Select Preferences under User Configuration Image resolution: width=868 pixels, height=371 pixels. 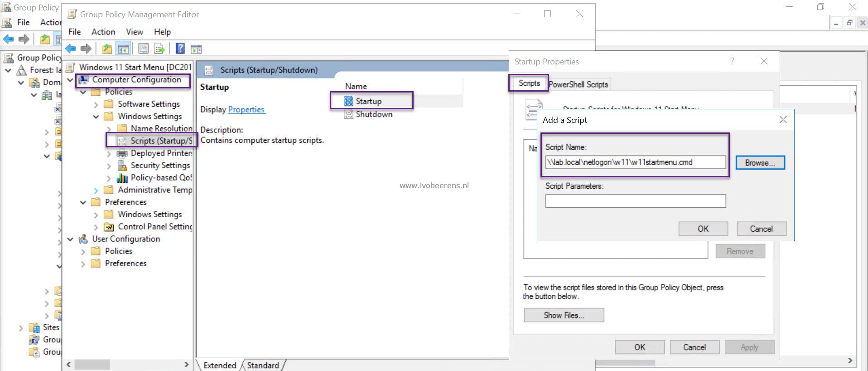126,264
